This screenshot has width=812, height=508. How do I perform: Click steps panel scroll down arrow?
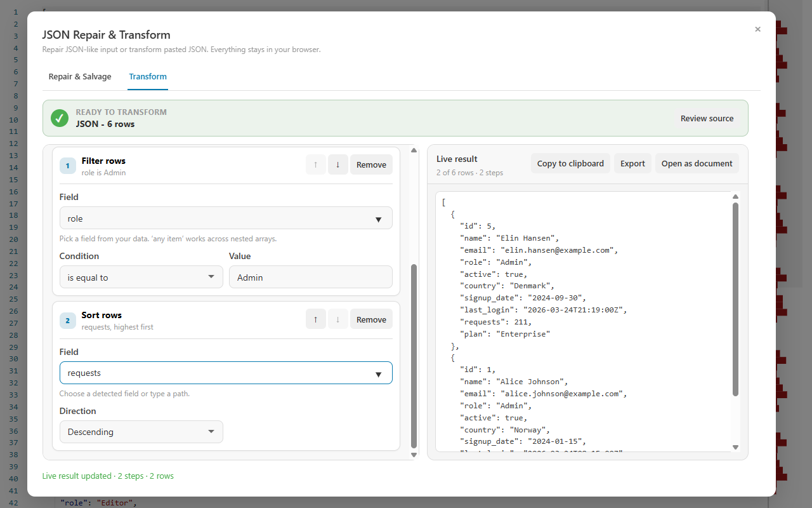tap(414, 455)
